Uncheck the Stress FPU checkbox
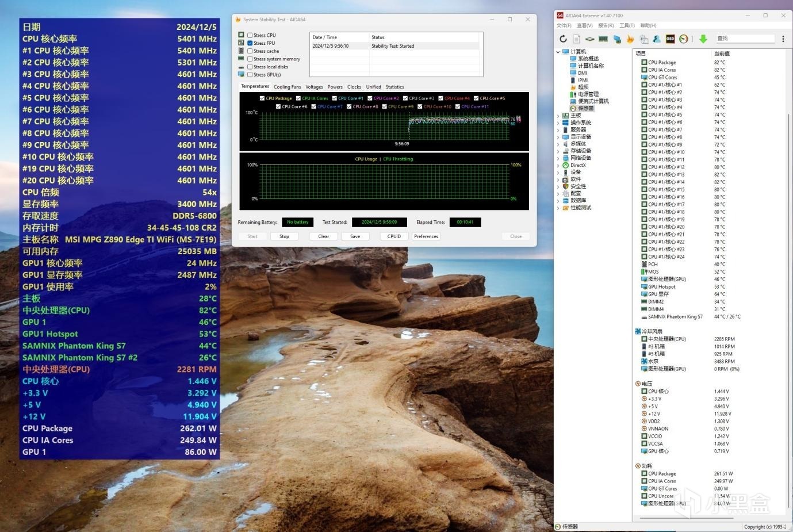The height and width of the screenshot is (532, 793). coord(250,43)
